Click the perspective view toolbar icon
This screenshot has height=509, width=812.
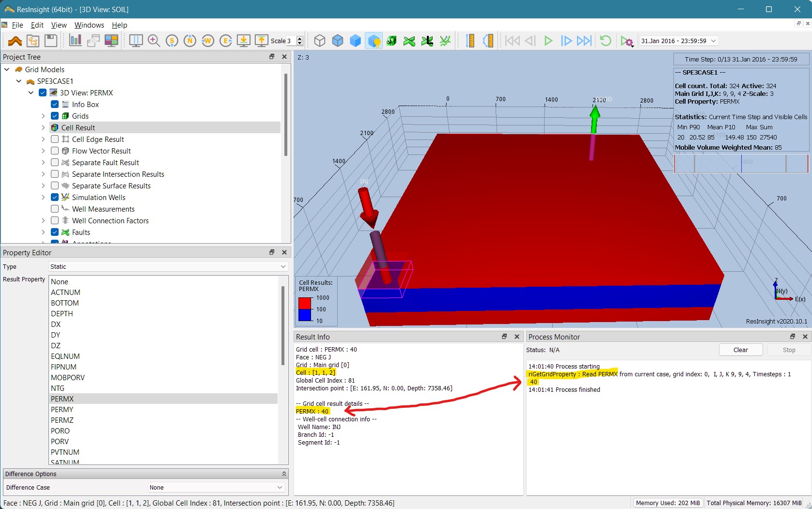point(136,41)
